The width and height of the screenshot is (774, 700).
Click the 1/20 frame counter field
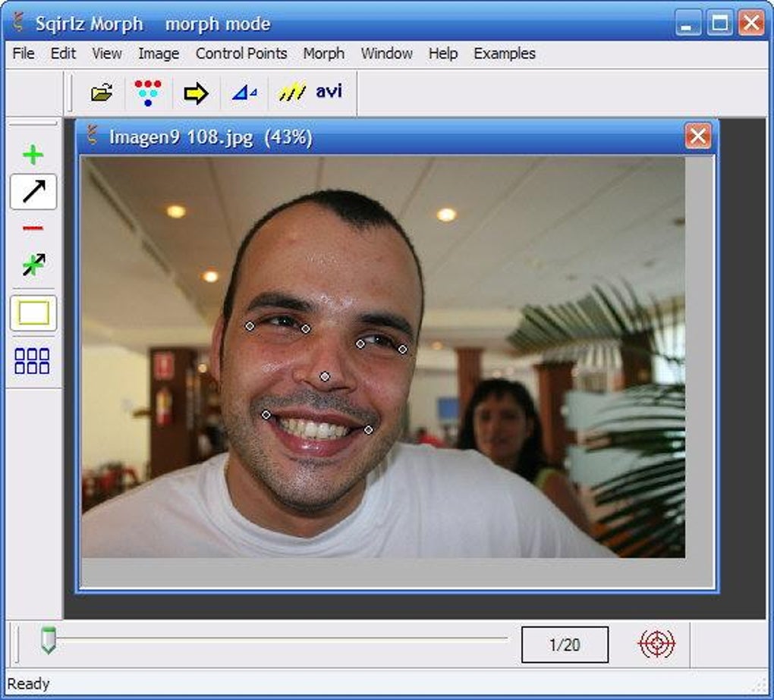click(x=565, y=645)
